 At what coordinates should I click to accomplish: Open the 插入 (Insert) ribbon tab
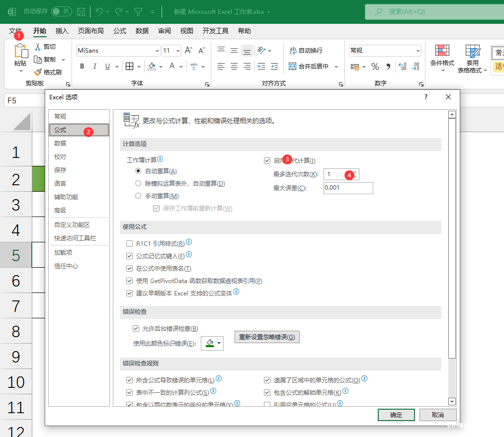click(x=62, y=31)
